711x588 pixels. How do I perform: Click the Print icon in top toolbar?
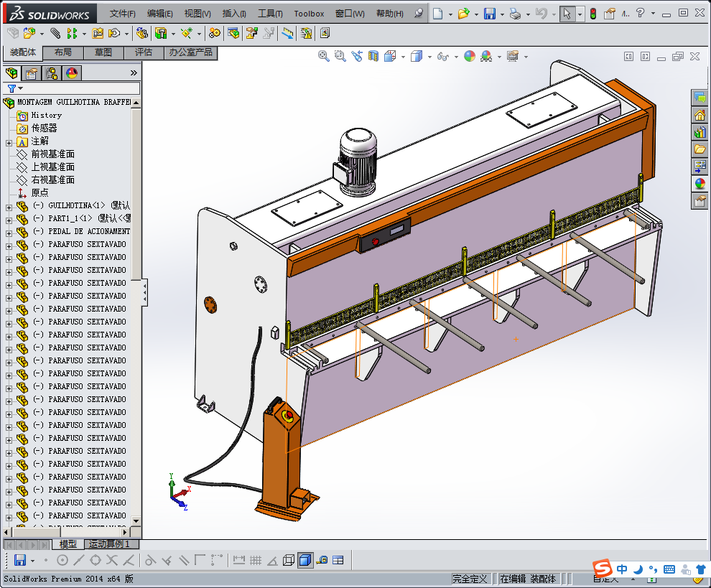coord(514,14)
